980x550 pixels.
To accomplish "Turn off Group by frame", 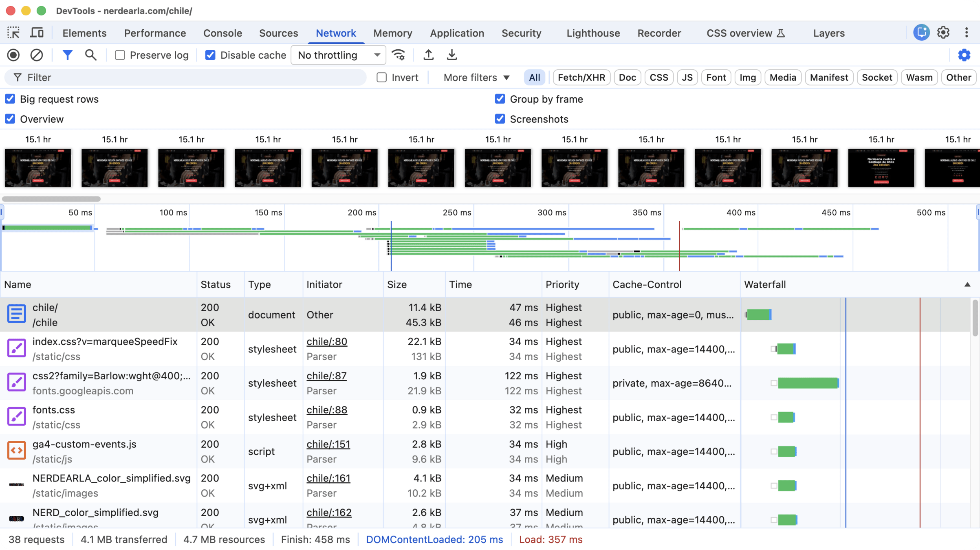I will click(500, 99).
